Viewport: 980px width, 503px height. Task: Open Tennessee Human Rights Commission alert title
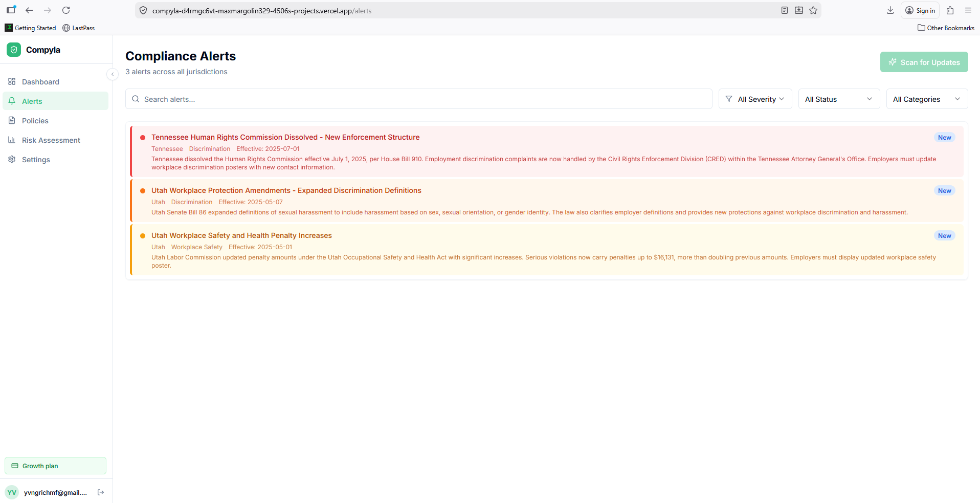(x=285, y=137)
